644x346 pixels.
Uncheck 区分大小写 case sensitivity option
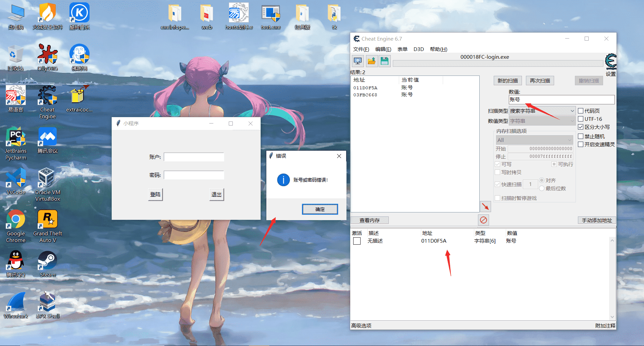(x=581, y=127)
